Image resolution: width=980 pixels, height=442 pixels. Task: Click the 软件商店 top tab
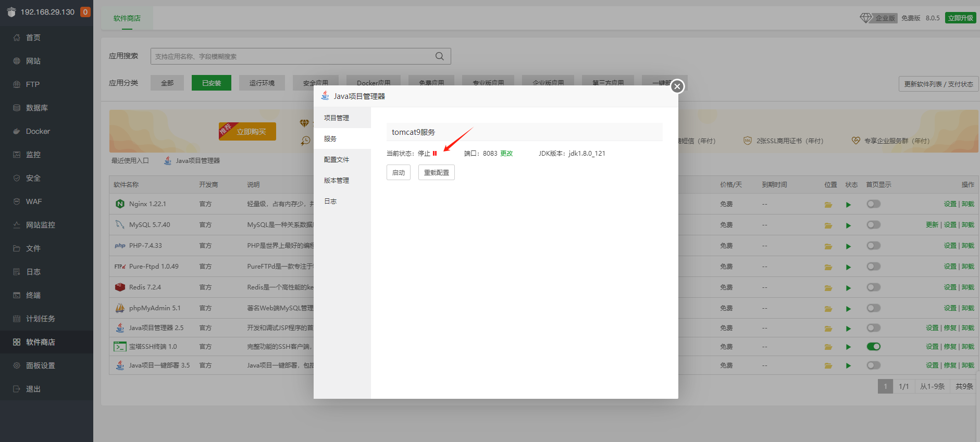pyautogui.click(x=127, y=18)
